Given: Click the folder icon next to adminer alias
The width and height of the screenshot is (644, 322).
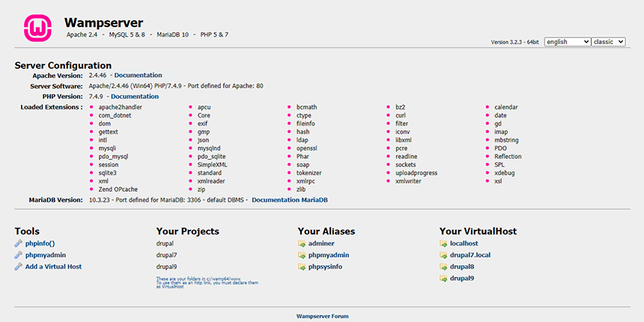Looking at the screenshot, I should [303, 243].
